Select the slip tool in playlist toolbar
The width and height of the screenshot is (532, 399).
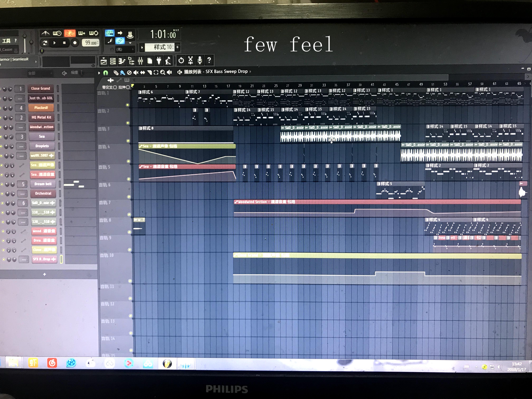(x=143, y=72)
